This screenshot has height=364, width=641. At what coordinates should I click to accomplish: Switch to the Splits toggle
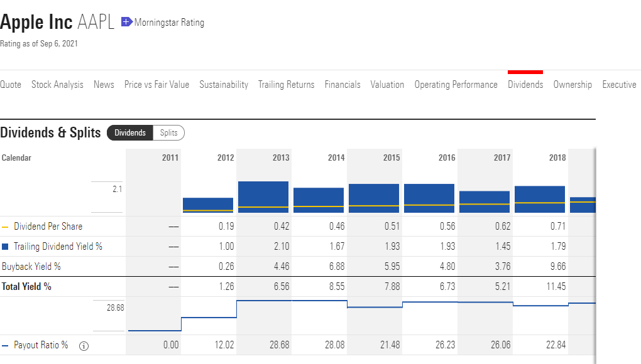pyautogui.click(x=169, y=132)
